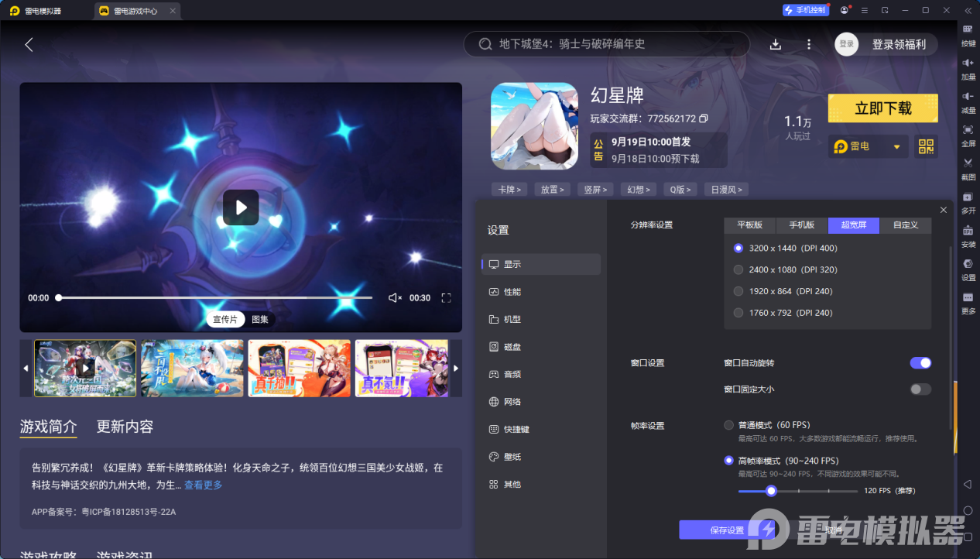Open the downloads icon in header

click(776, 44)
